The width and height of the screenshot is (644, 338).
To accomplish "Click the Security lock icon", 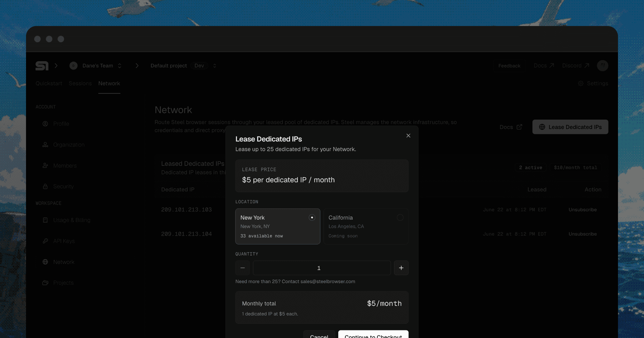I will pos(45,187).
